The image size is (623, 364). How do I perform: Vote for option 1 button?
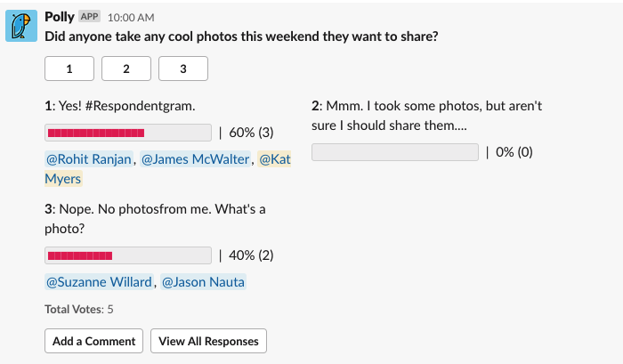(x=69, y=69)
